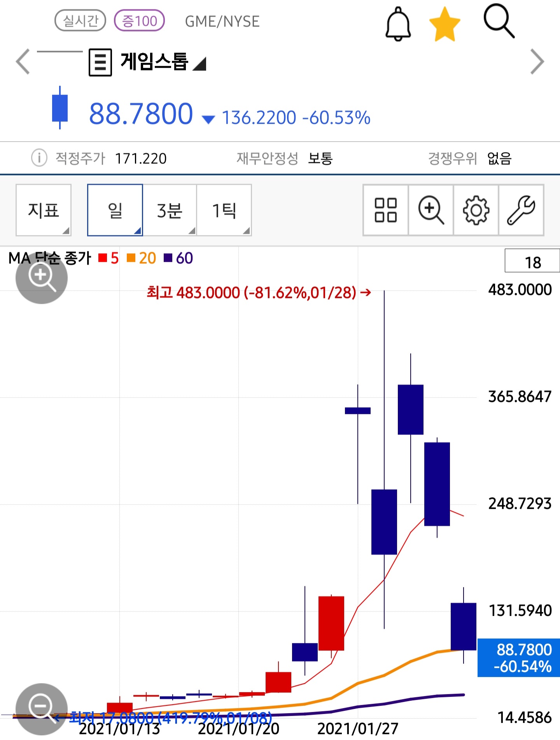Viewport: 560px width, 740px height.
Task: Click the 248.7293 axis label
Action: pyautogui.click(x=520, y=503)
